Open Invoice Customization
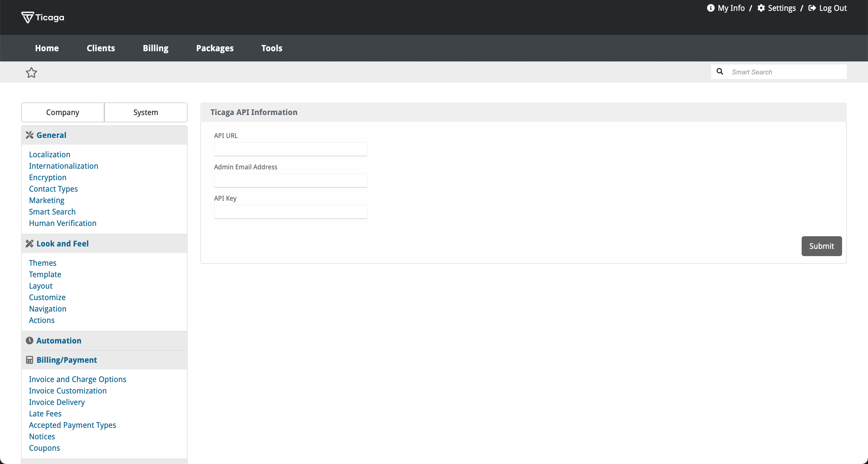 [x=68, y=390]
